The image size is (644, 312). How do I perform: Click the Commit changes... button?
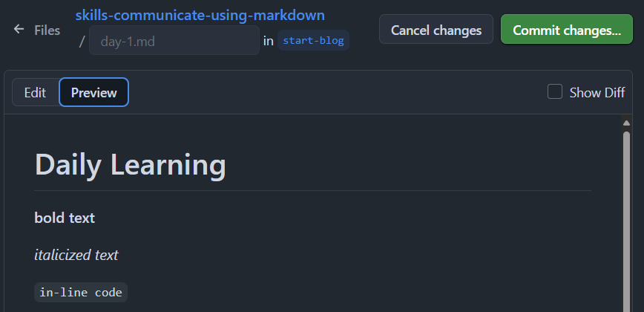pos(567,29)
